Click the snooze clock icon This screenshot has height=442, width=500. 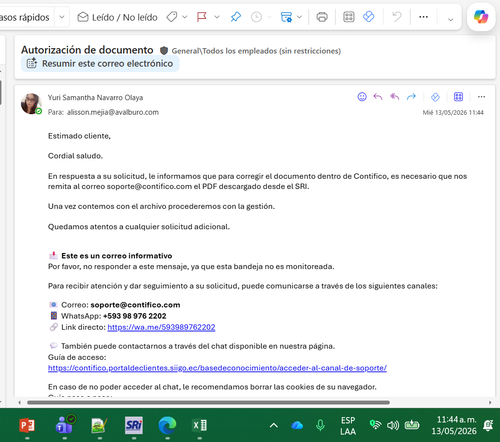[256, 17]
